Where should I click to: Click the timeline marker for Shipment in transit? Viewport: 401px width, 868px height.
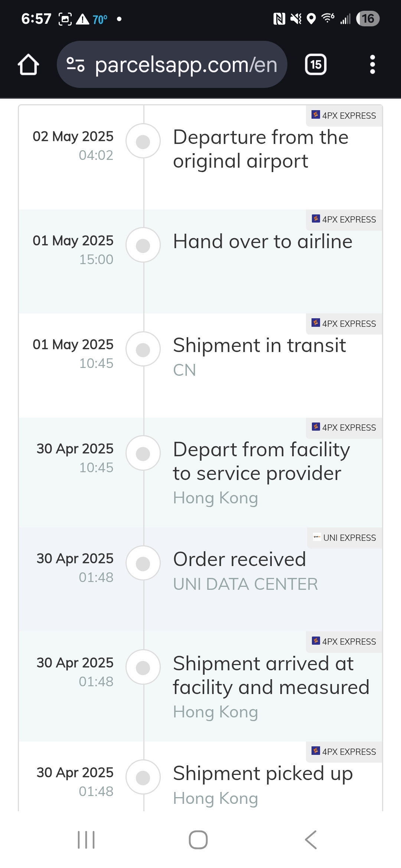coord(143,349)
